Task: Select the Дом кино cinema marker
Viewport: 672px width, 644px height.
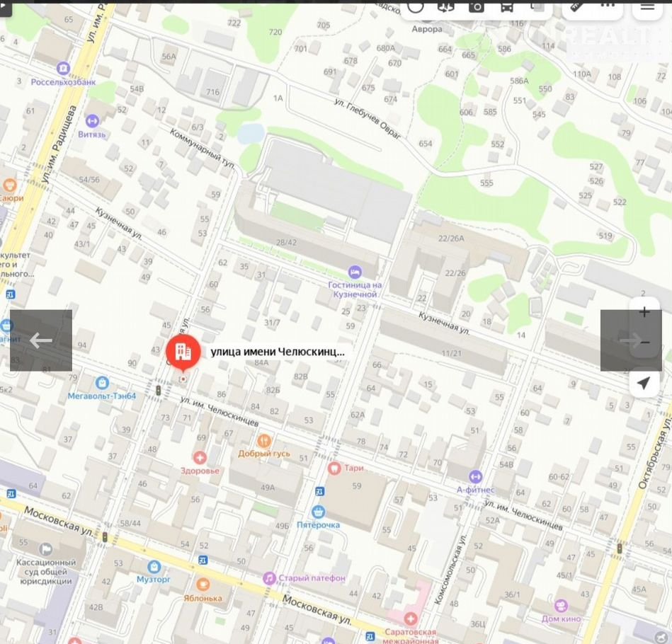Action: coord(562,606)
